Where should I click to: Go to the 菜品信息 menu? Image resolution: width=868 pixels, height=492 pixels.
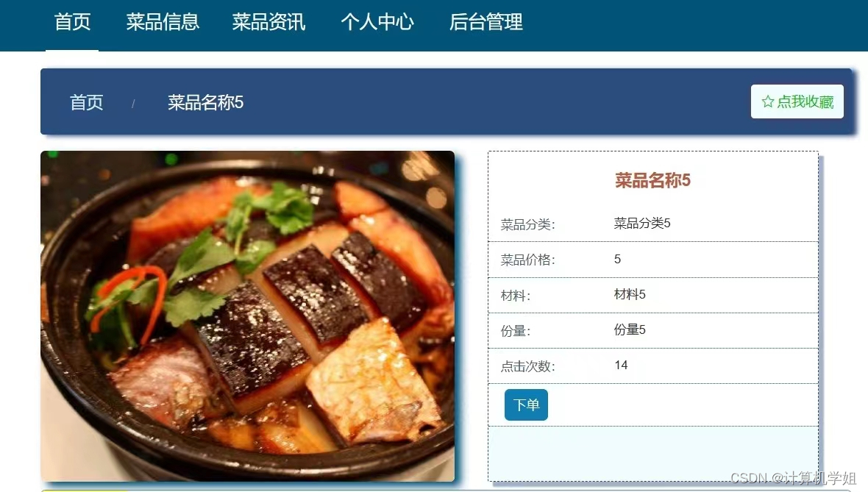162,22
